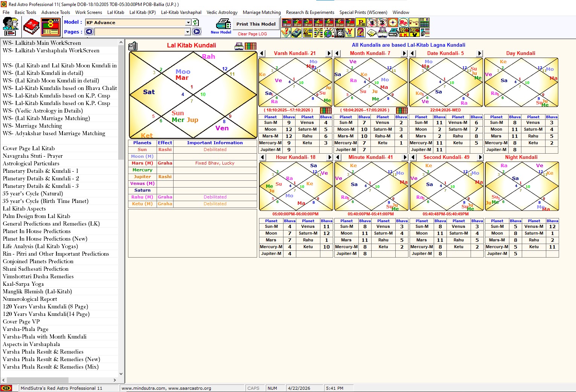Click the two faces user icon

point(10,27)
